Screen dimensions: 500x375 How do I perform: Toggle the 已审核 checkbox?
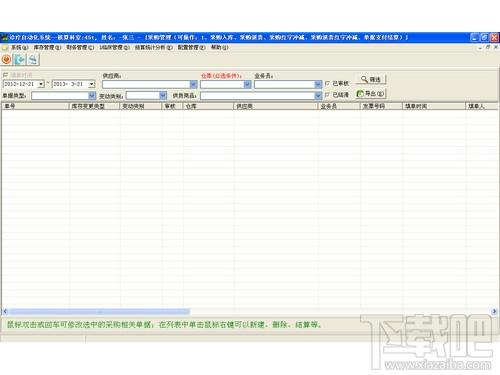pos(327,83)
